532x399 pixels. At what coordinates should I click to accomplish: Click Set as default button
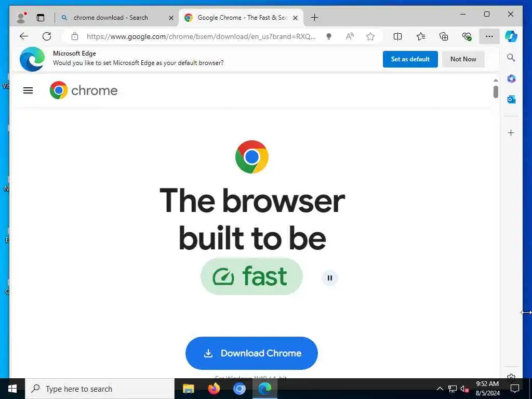(410, 59)
